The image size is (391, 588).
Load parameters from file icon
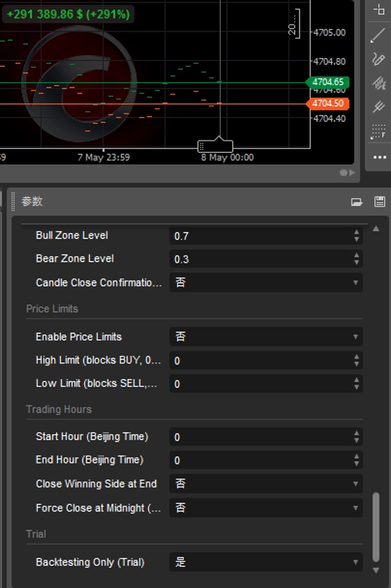(x=356, y=202)
